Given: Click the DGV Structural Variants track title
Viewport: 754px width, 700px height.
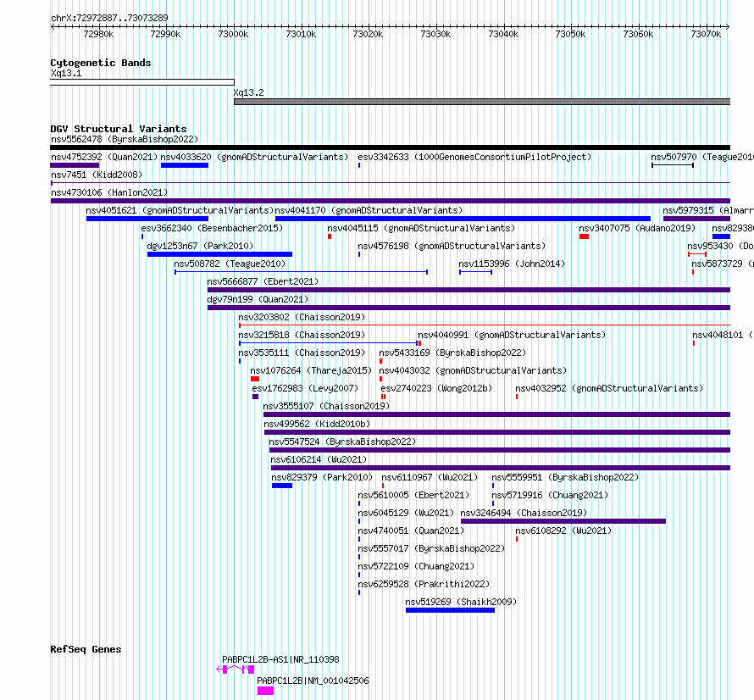Looking at the screenshot, I should click(119, 129).
